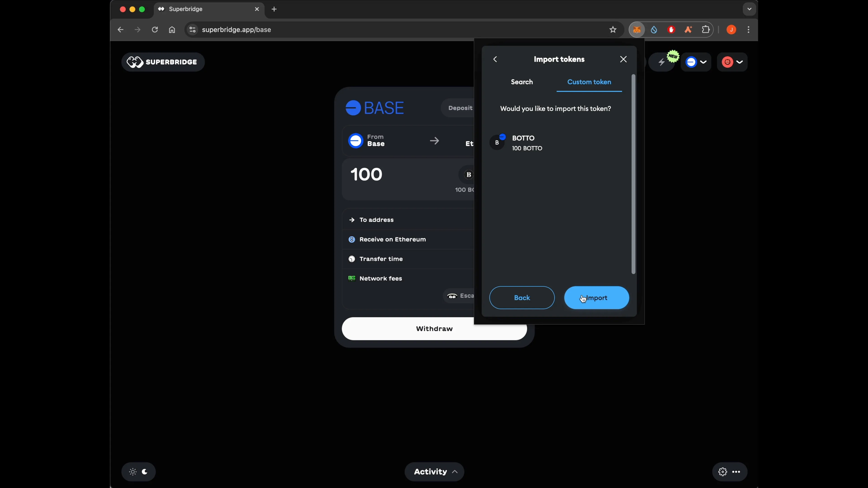
Task: Open the more options ellipsis
Action: 736,472
